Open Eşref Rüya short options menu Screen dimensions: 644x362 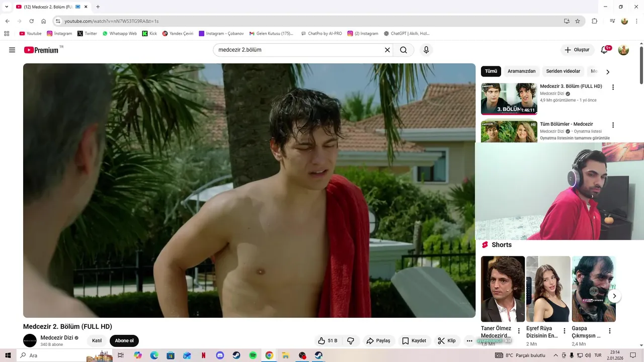565,331
